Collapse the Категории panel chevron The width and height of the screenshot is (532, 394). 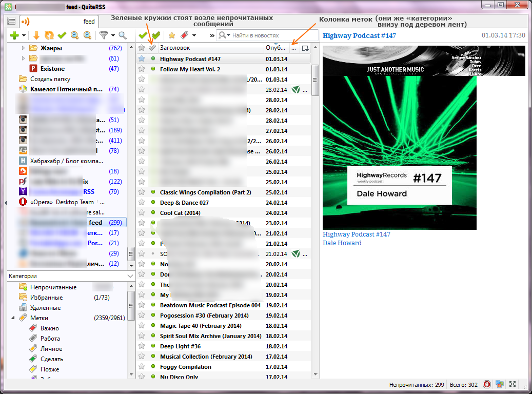pos(130,276)
